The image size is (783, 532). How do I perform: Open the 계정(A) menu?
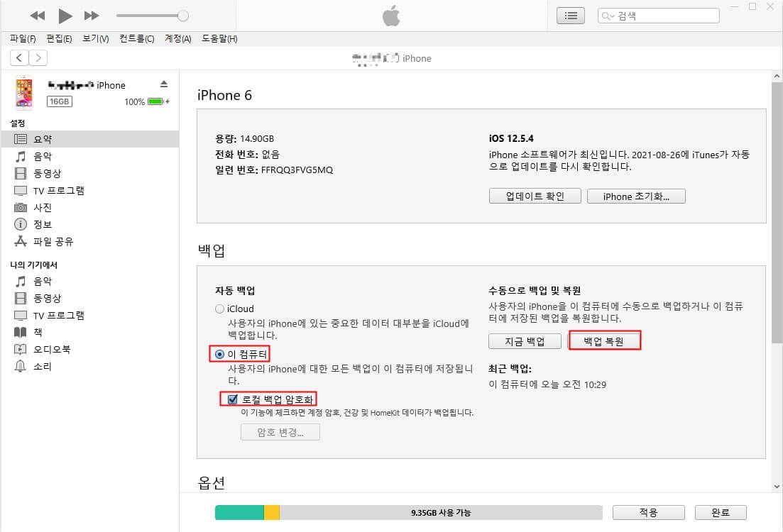177,38
